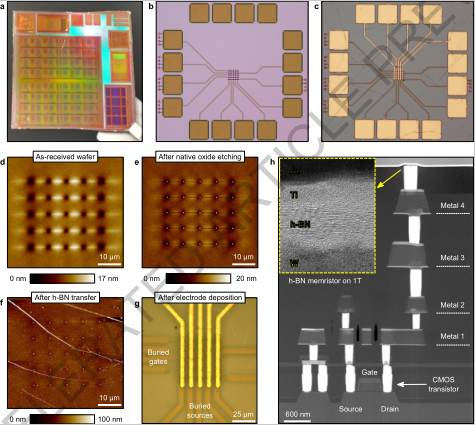Select the '10 µm' scale bar in panel f

click(x=110, y=400)
